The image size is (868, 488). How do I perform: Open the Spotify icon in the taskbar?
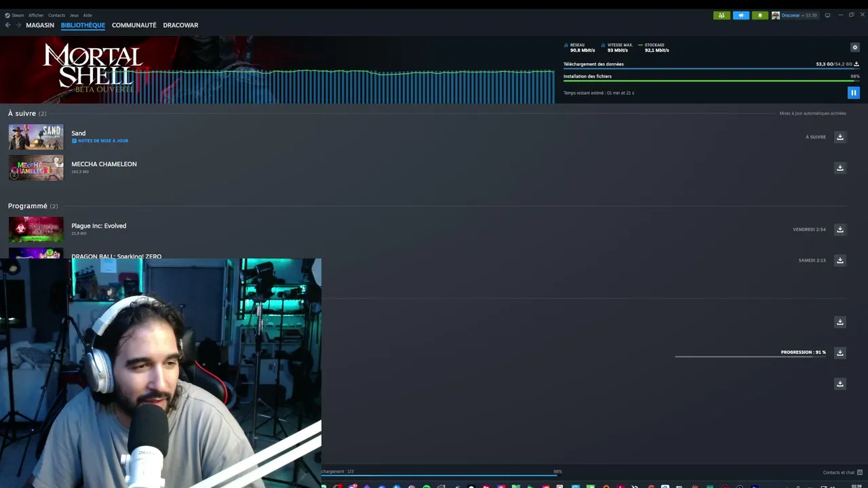pos(427,486)
